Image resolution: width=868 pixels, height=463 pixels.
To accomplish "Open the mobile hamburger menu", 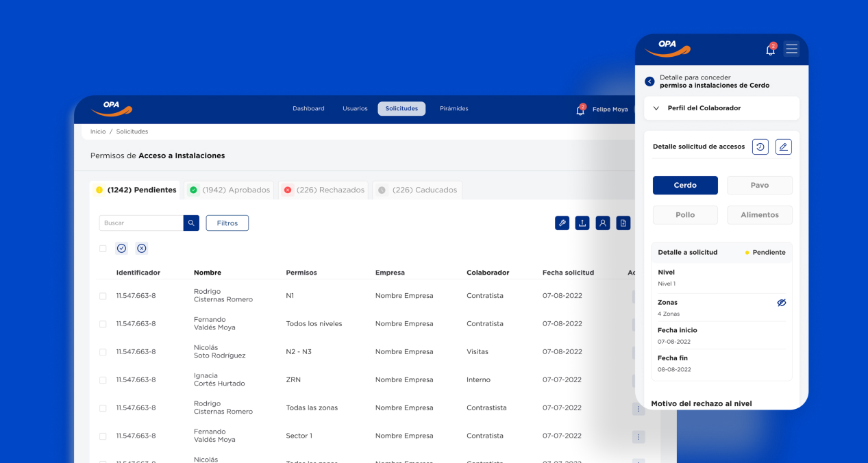I will [791, 49].
